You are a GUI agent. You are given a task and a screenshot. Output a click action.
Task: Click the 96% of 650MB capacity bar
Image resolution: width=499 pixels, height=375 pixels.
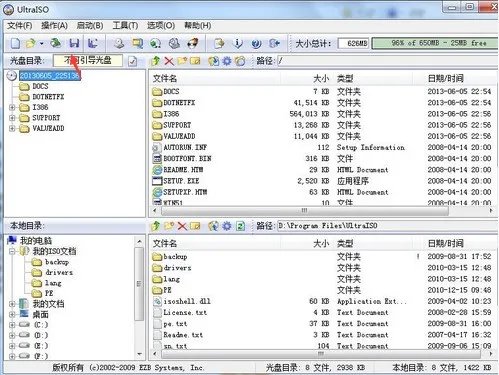(434, 43)
